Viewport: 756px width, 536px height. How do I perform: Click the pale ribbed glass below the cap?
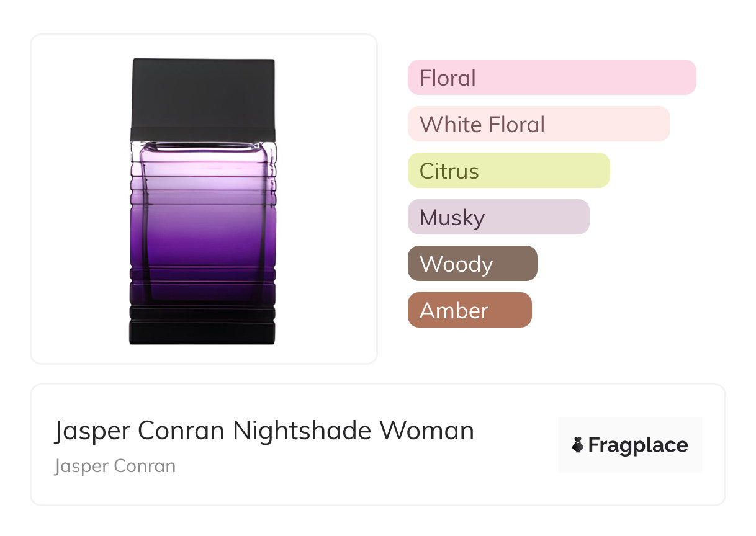pyautogui.click(x=203, y=161)
